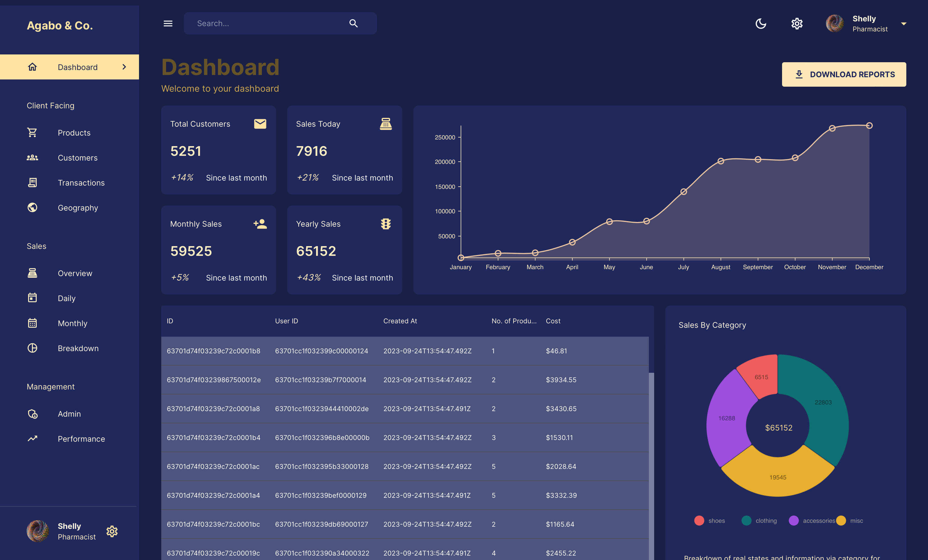The height and width of the screenshot is (560, 928).
Task: Open the sidebar profile settings gear
Action: [112, 531]
